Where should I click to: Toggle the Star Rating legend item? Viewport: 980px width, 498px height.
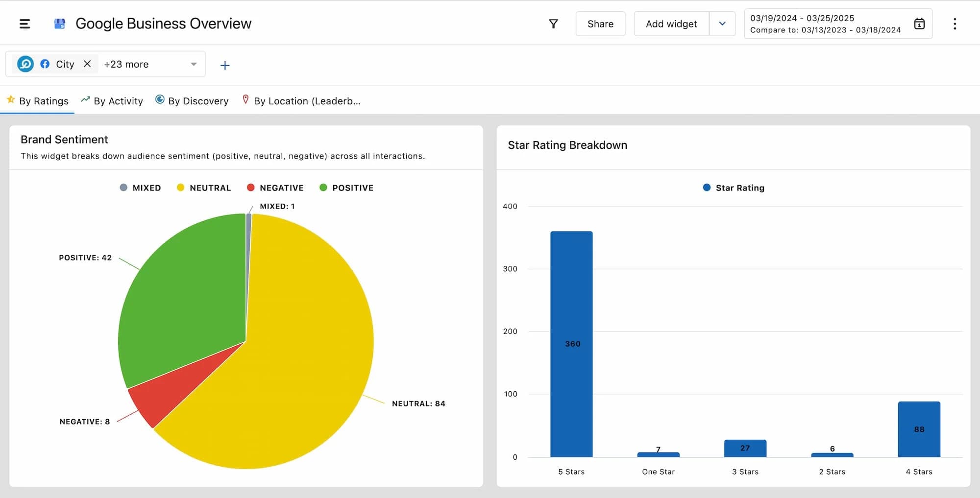733,188
